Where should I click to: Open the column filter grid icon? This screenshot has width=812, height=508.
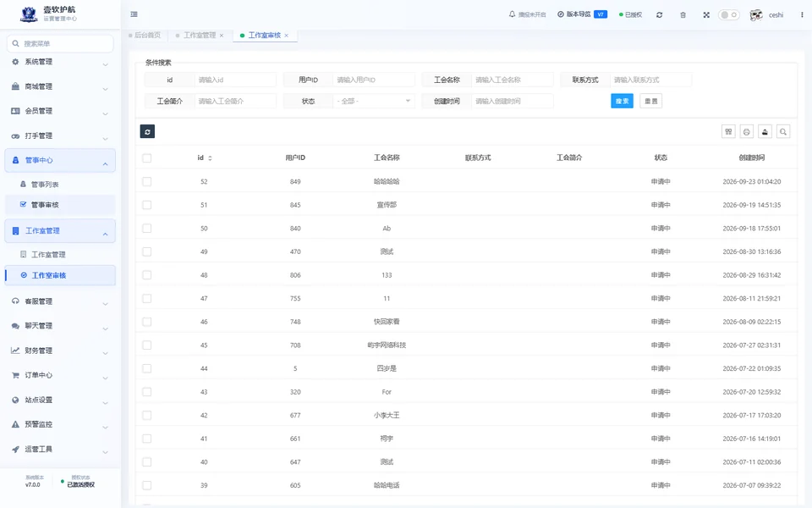click(x=728, y=132)
